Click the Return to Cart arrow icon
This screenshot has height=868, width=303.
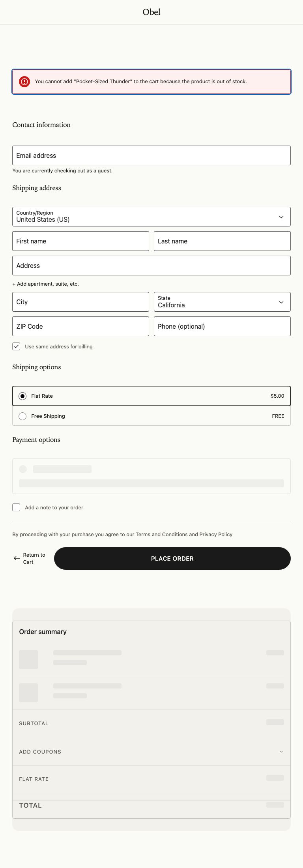pyautogui.click(x=17, y=558)
